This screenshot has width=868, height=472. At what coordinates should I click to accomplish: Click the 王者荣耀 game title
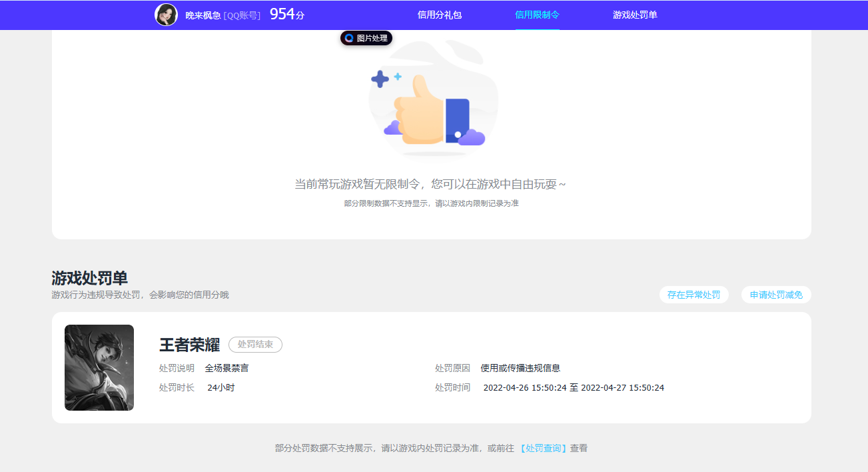(x=189, y=345)
